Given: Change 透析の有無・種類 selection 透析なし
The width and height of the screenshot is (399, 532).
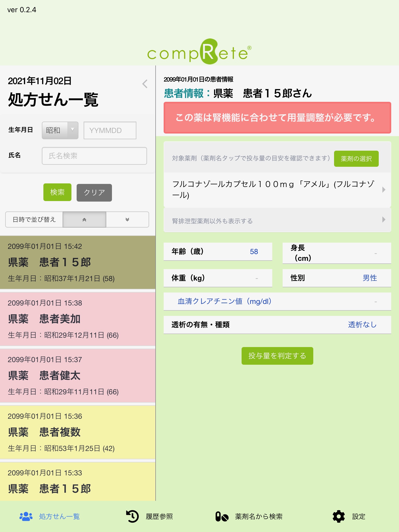Looking at the screenshot, I should (277, 325).
